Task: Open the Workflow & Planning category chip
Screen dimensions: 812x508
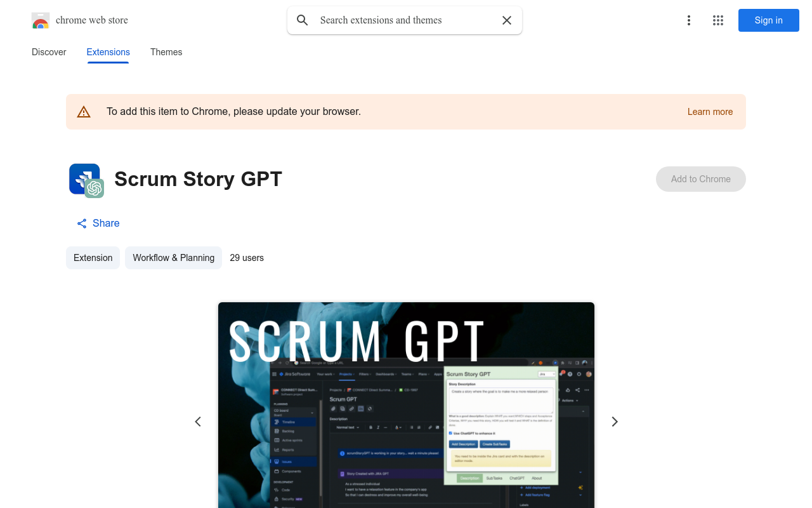Action: 173,258
